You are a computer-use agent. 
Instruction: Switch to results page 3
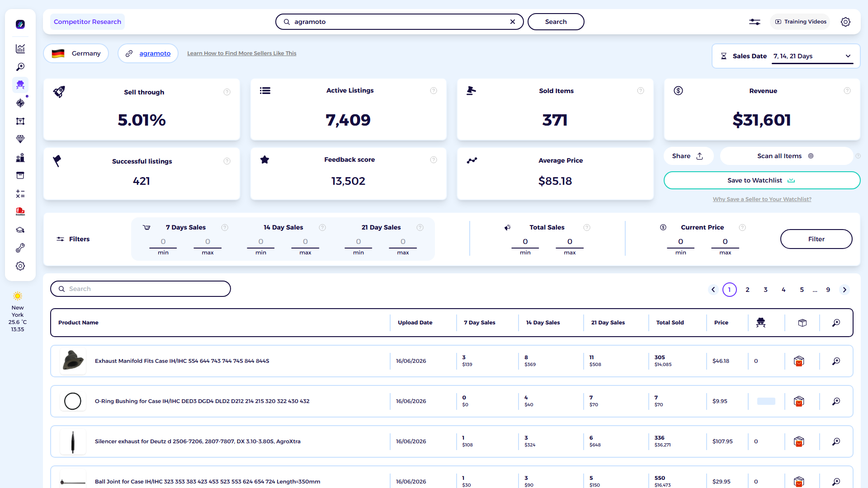tap(765, 290)
